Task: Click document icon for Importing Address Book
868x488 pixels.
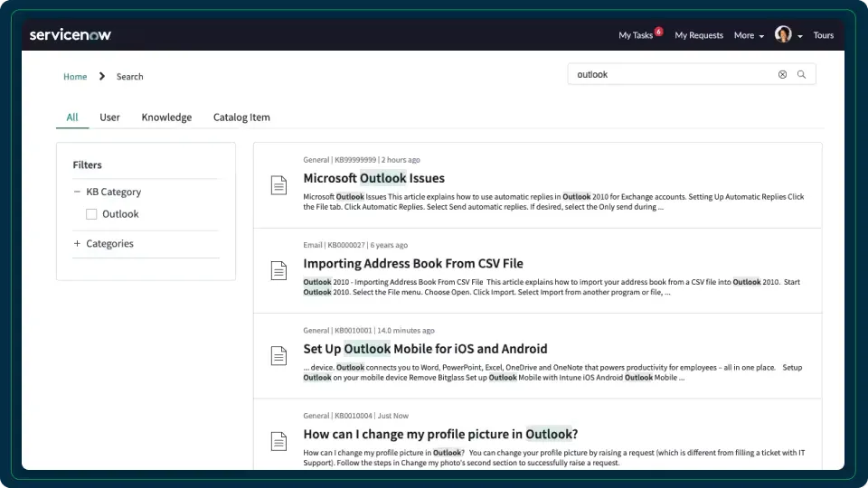Action: point(278,270)
